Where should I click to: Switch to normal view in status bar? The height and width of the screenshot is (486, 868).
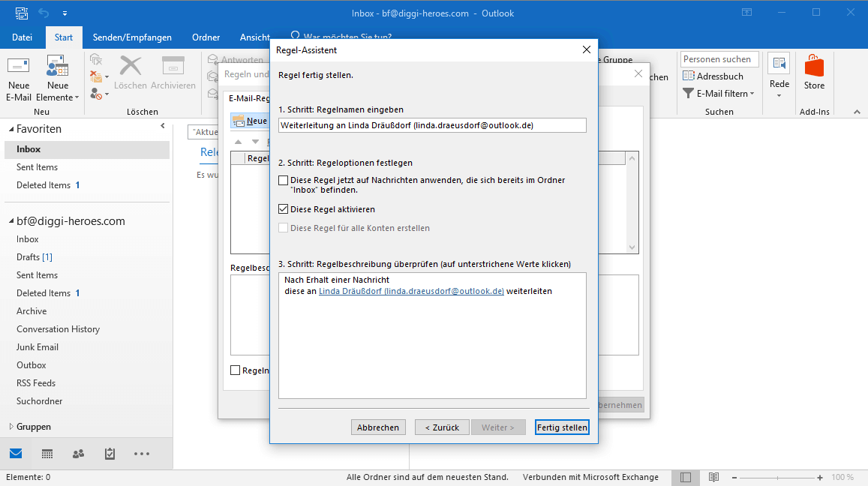(685, 477)
